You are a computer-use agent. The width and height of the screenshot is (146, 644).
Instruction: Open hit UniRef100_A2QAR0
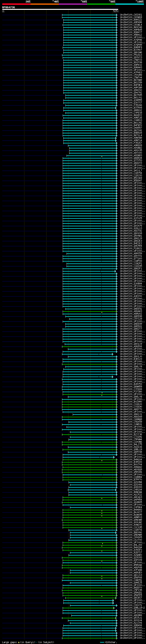click(131, 555)
